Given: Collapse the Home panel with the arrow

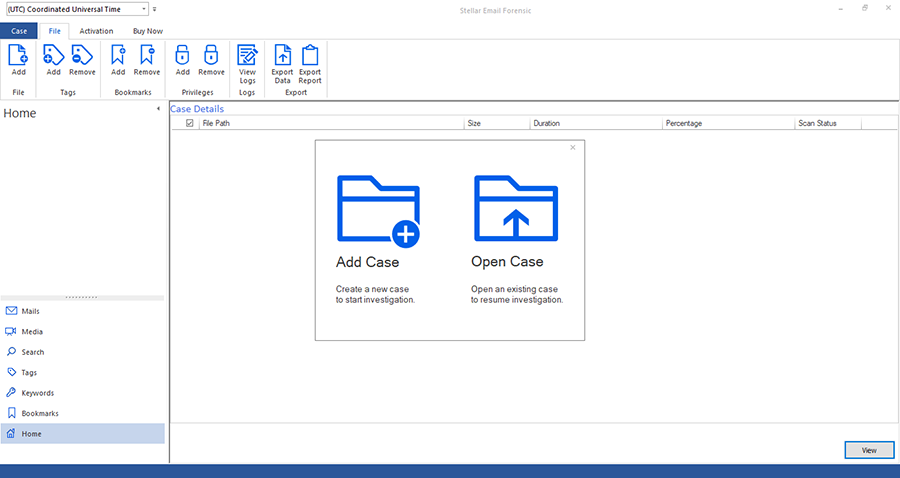Looking at the screenshot, I should [x=158, y=108].
